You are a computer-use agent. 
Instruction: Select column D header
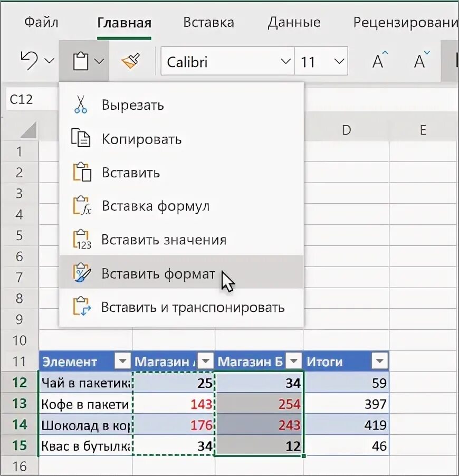(347, 130)
